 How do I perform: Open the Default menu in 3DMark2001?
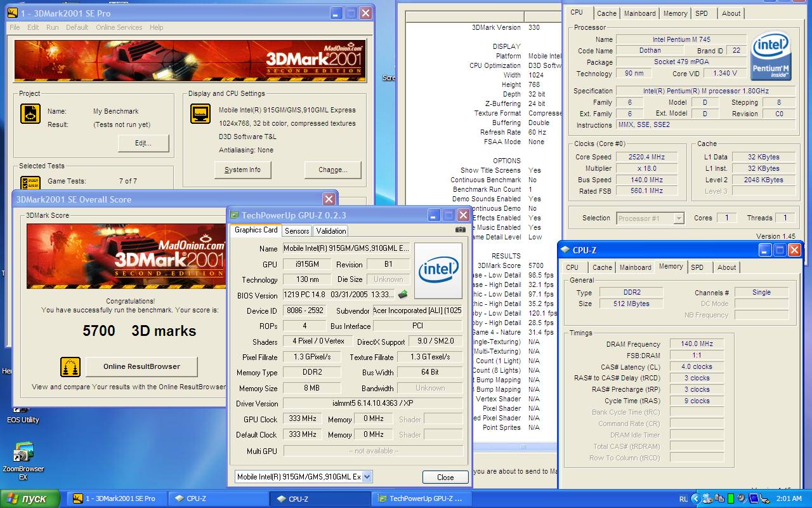coord(77,27)
